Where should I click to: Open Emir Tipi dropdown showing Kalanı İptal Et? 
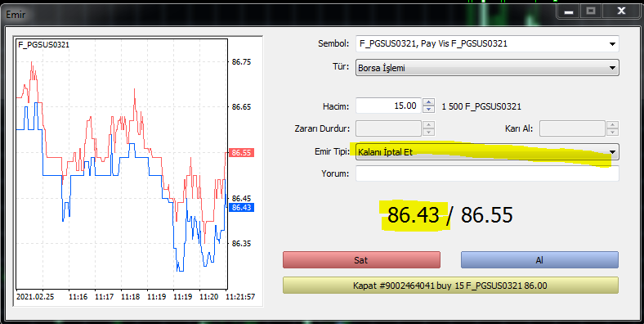click(x=487, y=151)
